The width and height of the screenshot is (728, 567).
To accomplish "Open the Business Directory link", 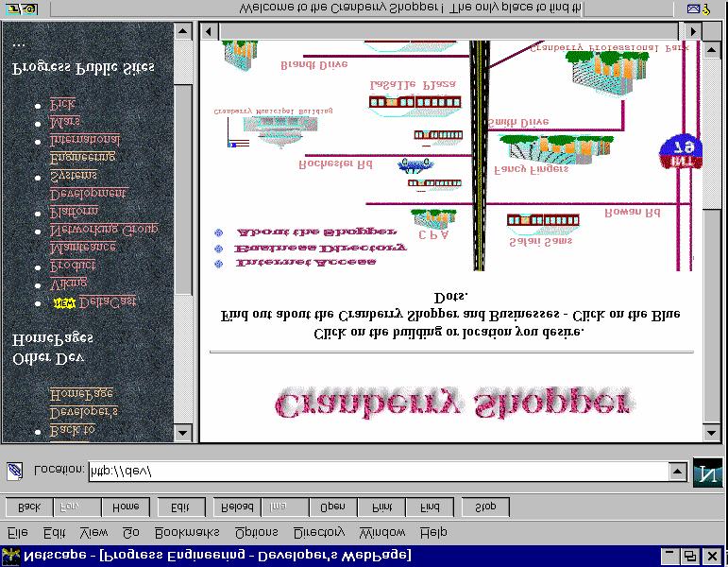I will click(x=320, y=249).
